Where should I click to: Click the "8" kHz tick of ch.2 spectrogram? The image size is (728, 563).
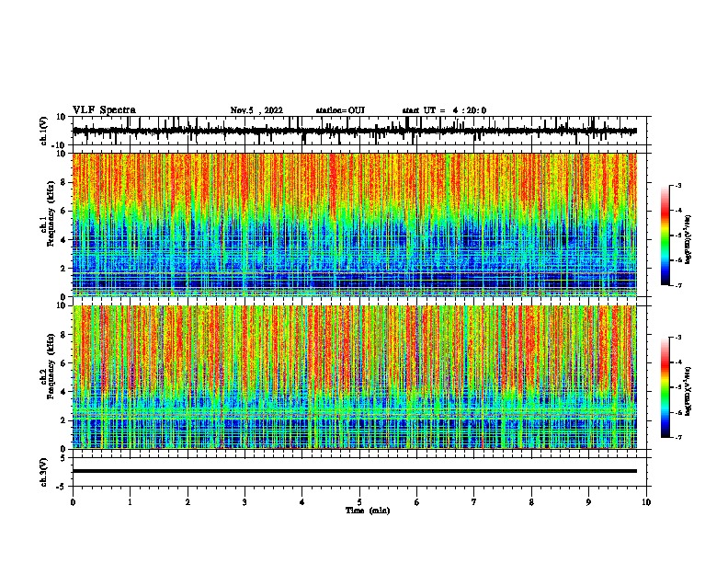[x=63, y=335]
